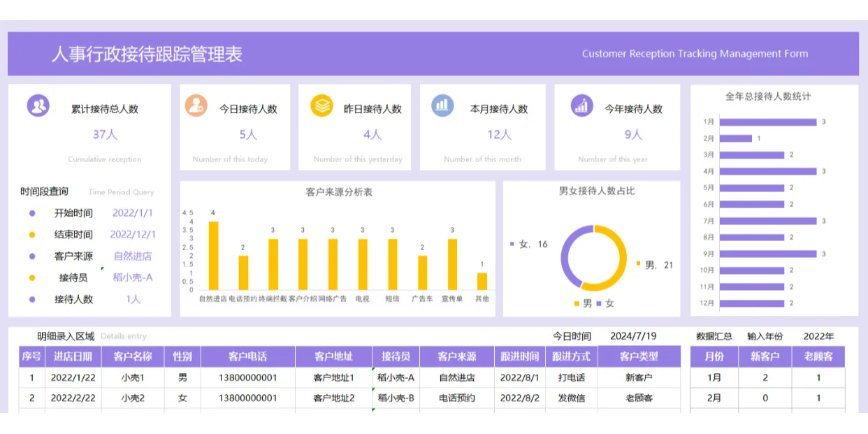The height and width of the screenshot is (434, 868).
Task: Select the 接待员 column header in table
Action: pos(396,356)
